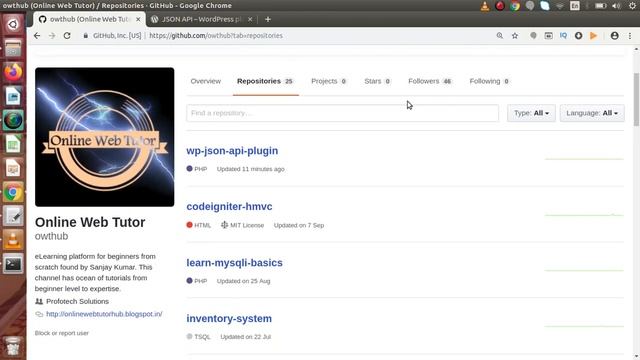Select the Repositories tab
Image resolution: width=640 pixels, height=360 pixels.
[x=265, y=81]
